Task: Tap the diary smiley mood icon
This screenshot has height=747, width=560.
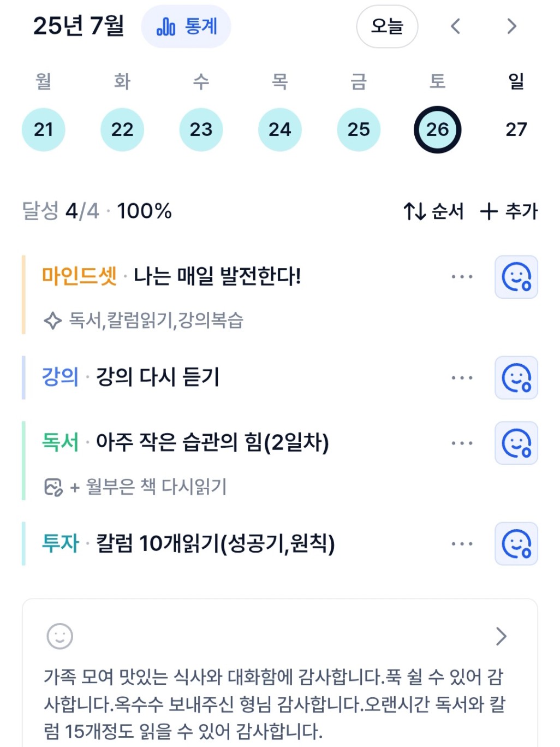Action: (60, 636)
